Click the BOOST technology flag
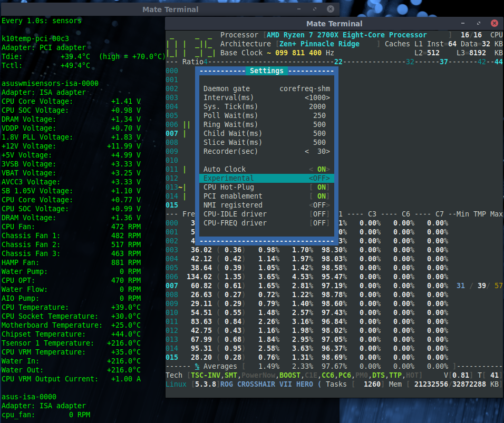This screenshot has width=504, height=423. (x=289, y=375)
